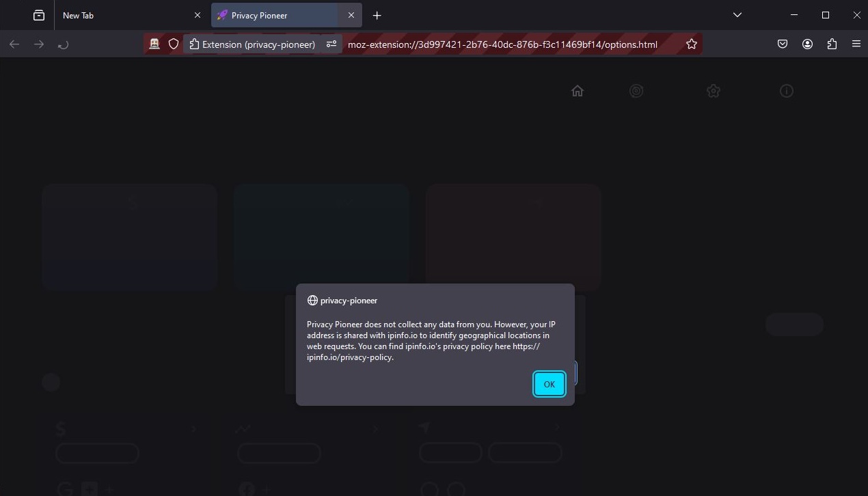
Task: Open the About info icon in extension nav
Action: 787,91
